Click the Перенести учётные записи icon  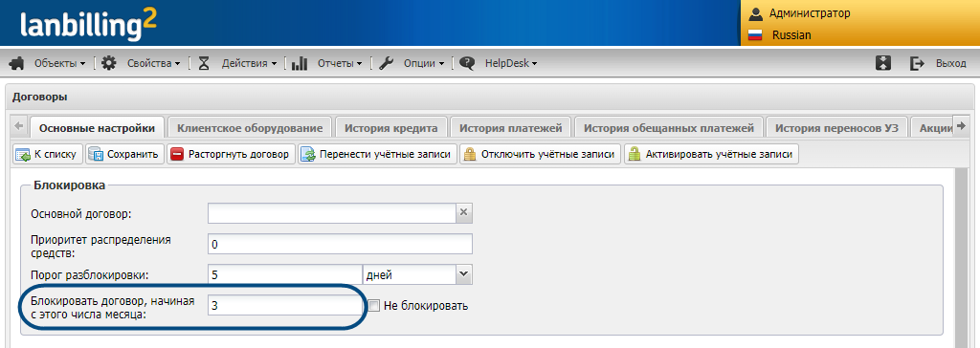tap(307, 154)
